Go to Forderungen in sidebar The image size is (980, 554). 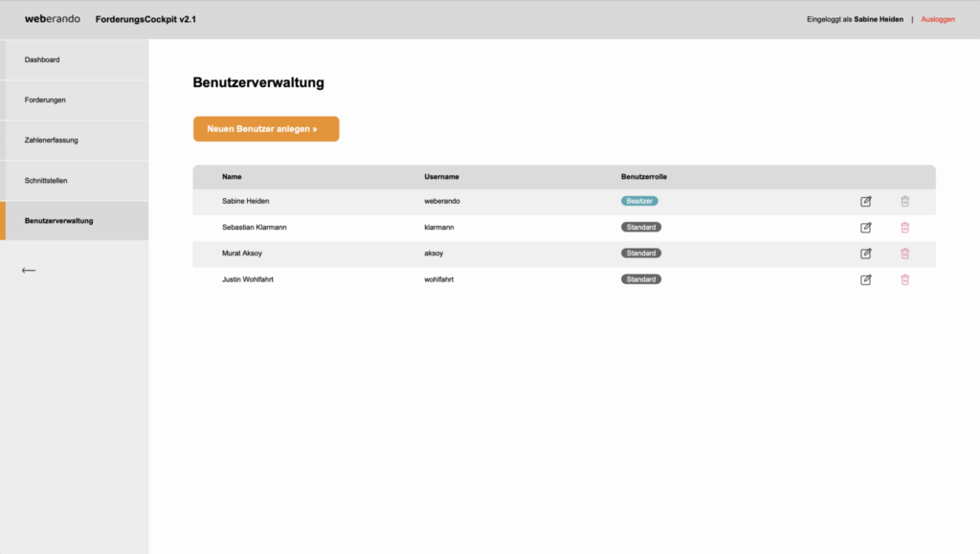pyautogui.click(x=45, y=100)
